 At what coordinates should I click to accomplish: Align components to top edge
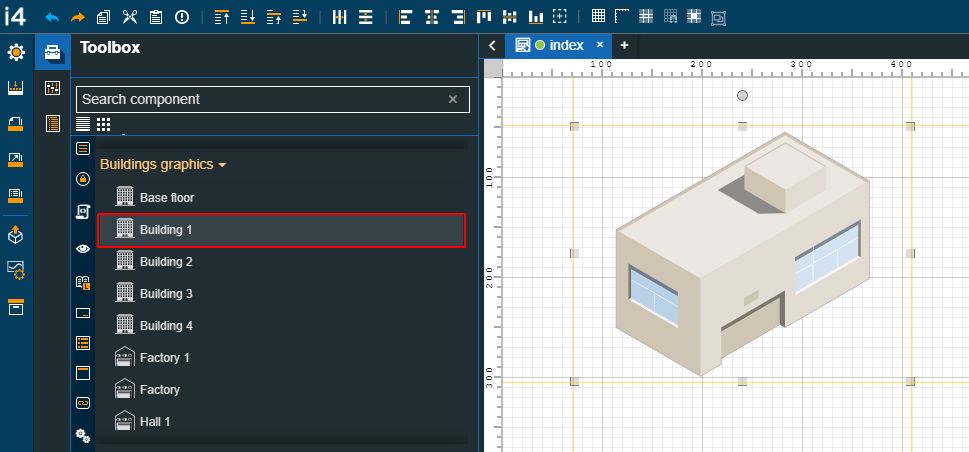pyautogui.click(x=484, y=17)
